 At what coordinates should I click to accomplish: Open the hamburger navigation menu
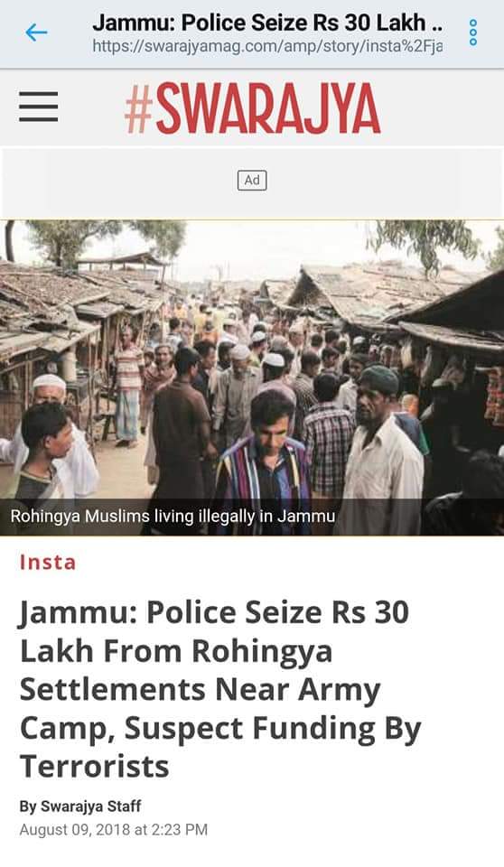[x=38, y=107]
